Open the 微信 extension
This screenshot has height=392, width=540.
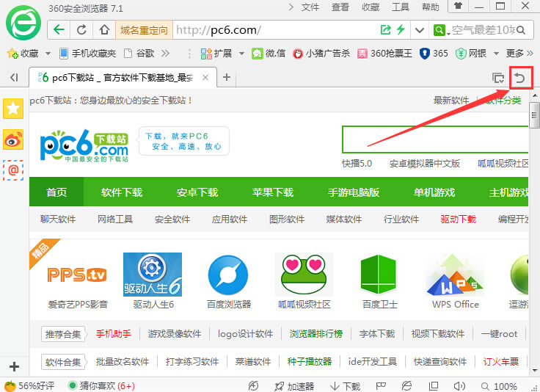(269, 54)
